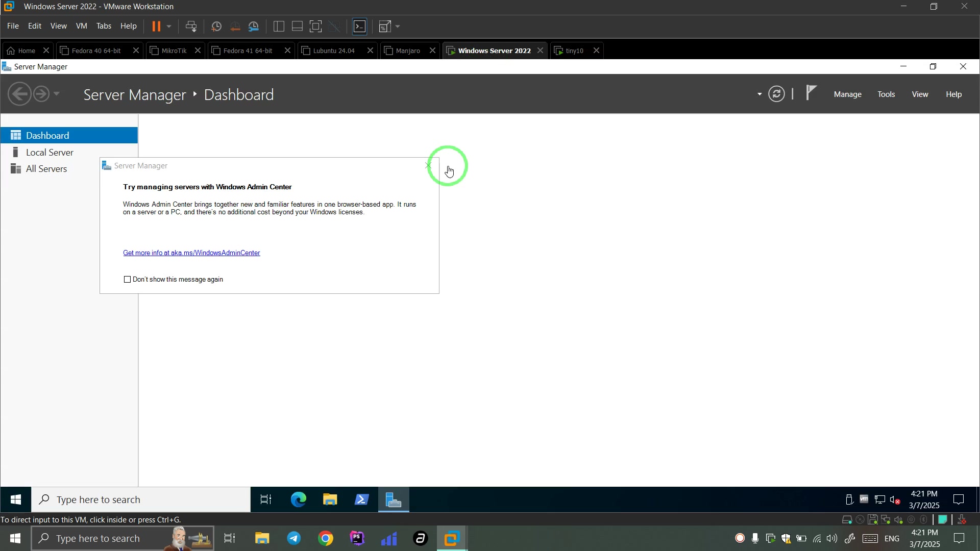Open the VMware Edit menu

point(35,26)
